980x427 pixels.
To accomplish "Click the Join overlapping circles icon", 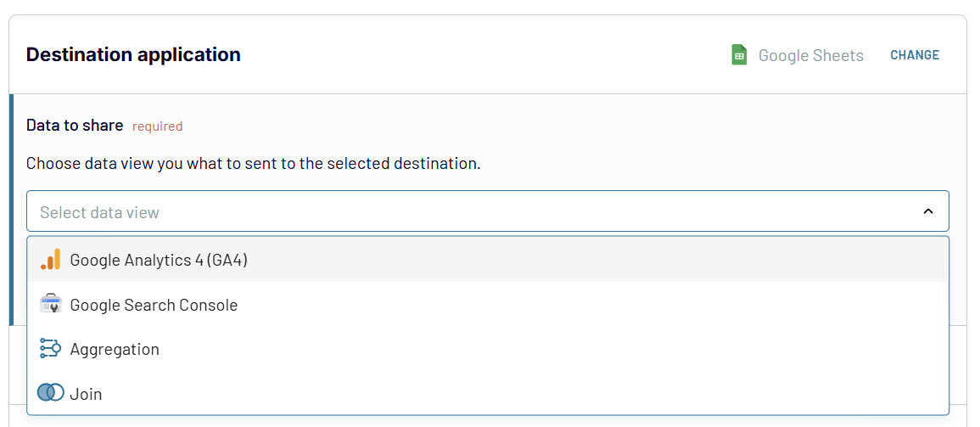I will click(51, 393).
